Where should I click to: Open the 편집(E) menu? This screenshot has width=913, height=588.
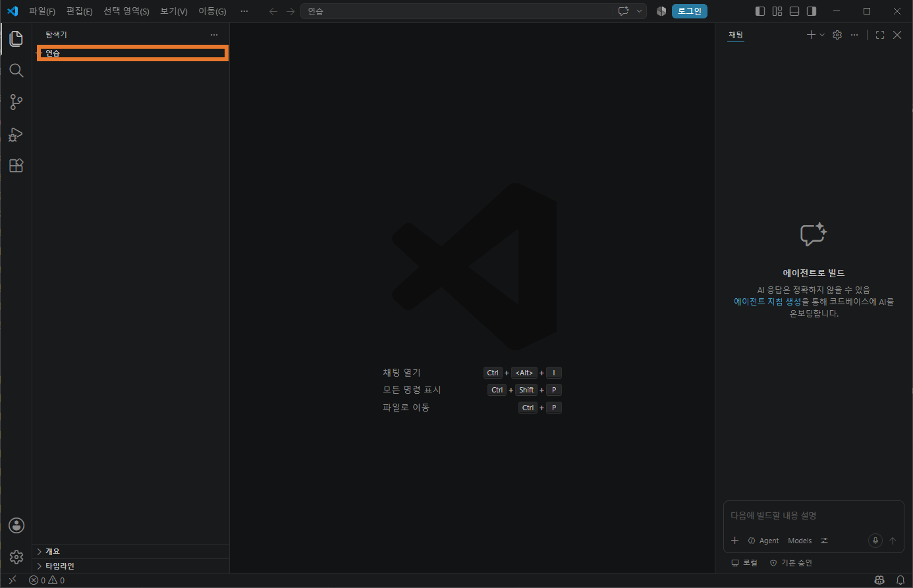[x=80, y=11]
